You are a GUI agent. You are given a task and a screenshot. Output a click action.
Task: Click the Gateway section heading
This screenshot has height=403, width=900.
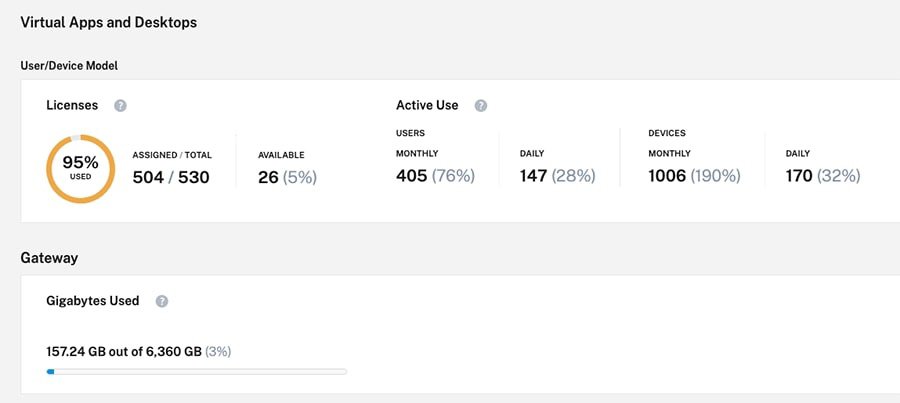pos(49,258)
